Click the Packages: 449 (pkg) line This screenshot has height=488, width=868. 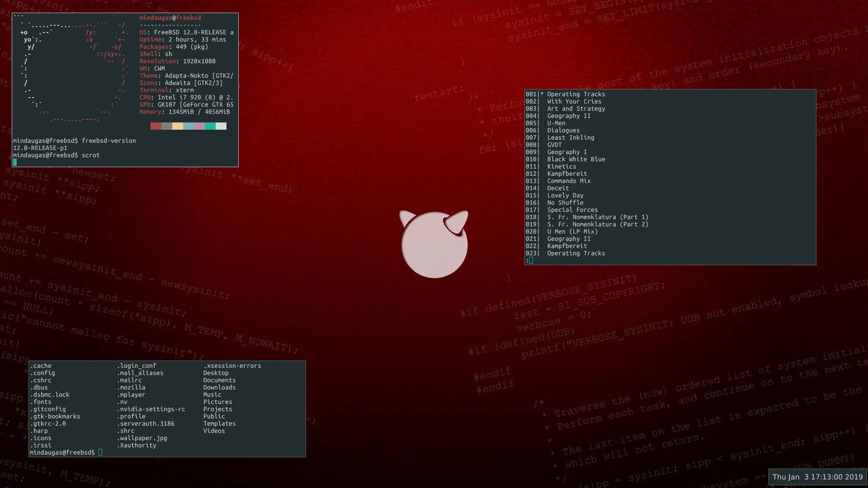tap(174, 47)
